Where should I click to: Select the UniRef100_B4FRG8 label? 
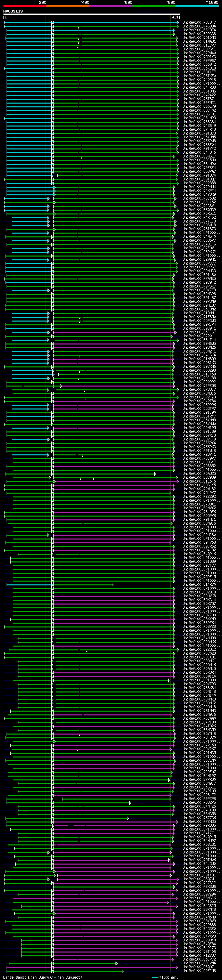pos(199,88)
